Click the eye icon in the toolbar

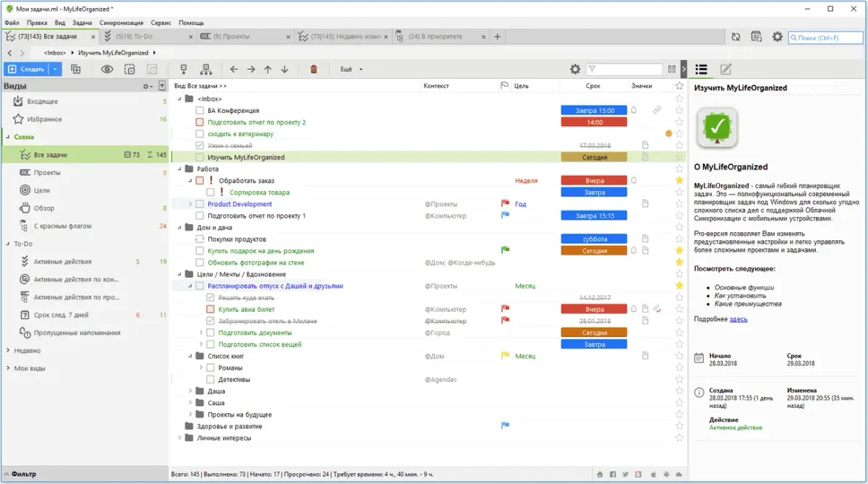(107, 69)
